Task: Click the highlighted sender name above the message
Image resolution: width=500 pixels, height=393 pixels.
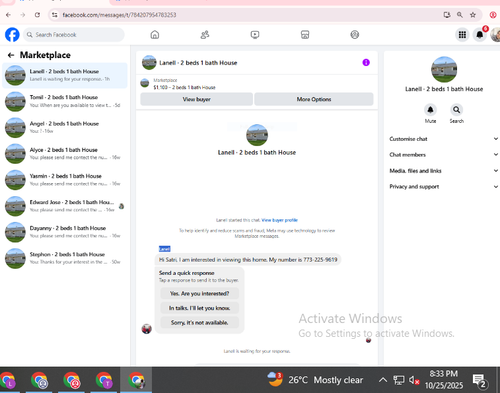Action: [x=164, y=249]
